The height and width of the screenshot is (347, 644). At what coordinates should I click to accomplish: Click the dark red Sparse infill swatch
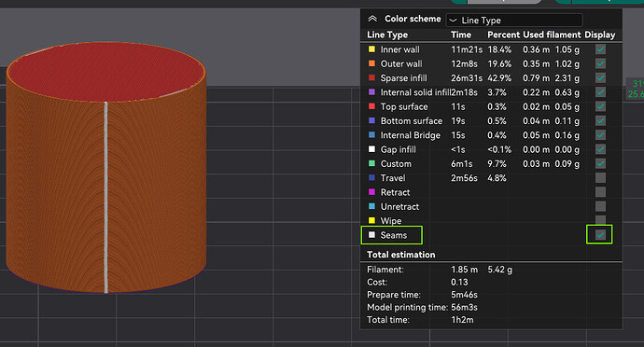(x=371, y=77)
